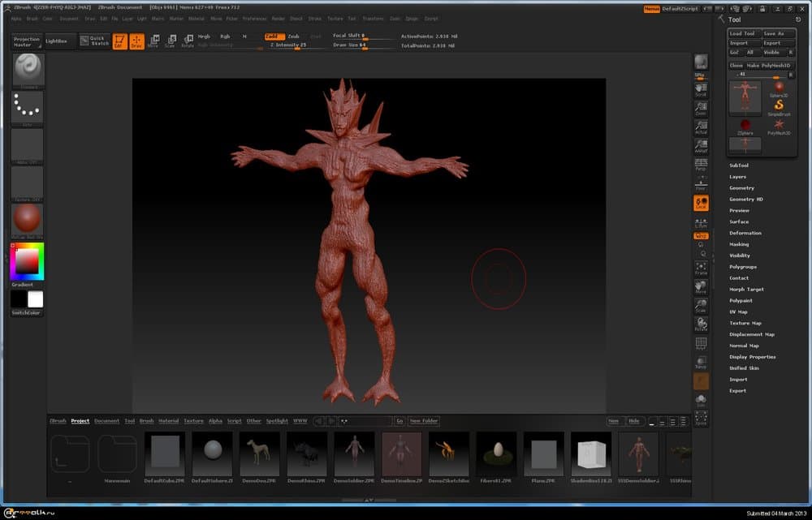Click the Rotate transform icon in top shelf

pos(188,41)
